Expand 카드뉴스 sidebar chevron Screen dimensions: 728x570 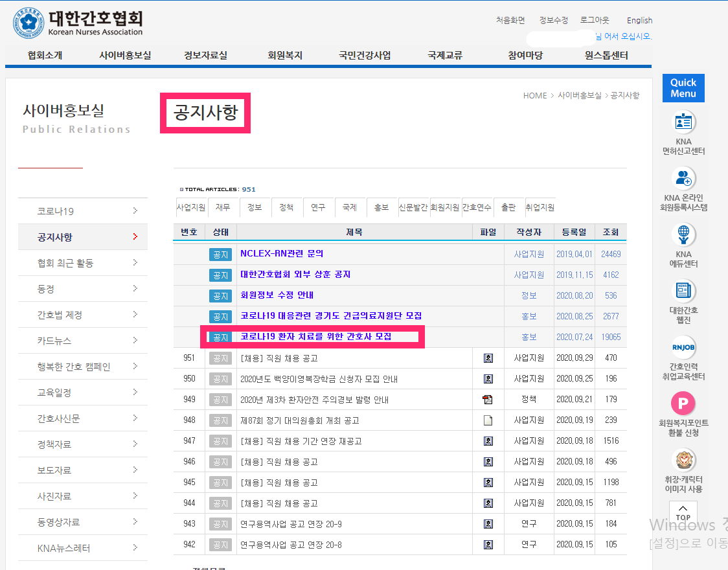pos(135,340)
